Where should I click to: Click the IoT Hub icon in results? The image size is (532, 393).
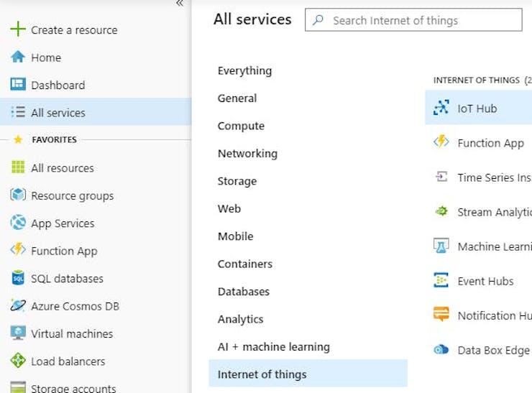pos(441,108)
